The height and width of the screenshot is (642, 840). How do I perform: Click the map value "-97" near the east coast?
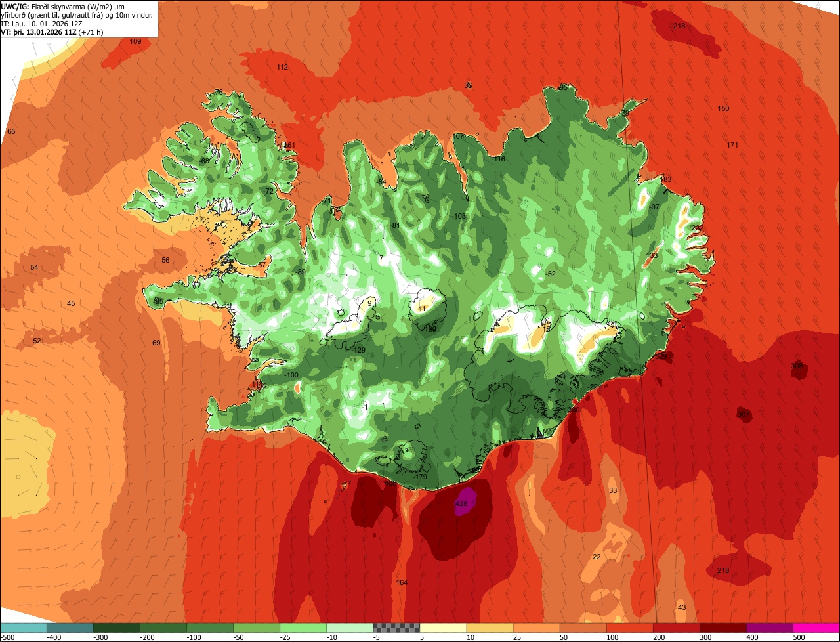pos(654,207)
